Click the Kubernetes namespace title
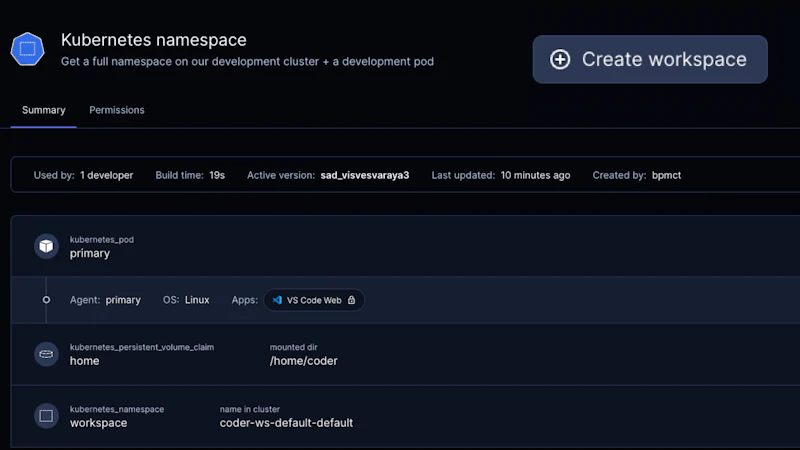The image size is (800, 450). click(x=153, y=40)
